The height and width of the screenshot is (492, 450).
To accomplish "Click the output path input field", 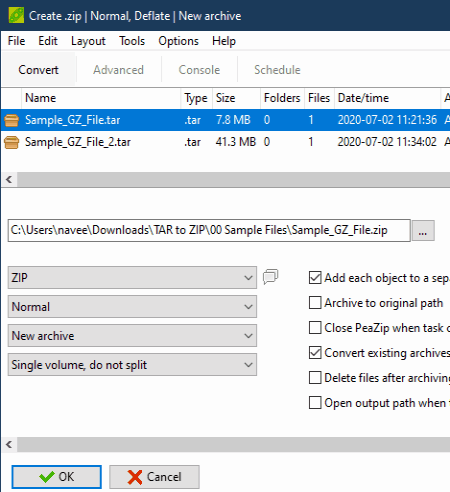I will [x=209, y=230].
